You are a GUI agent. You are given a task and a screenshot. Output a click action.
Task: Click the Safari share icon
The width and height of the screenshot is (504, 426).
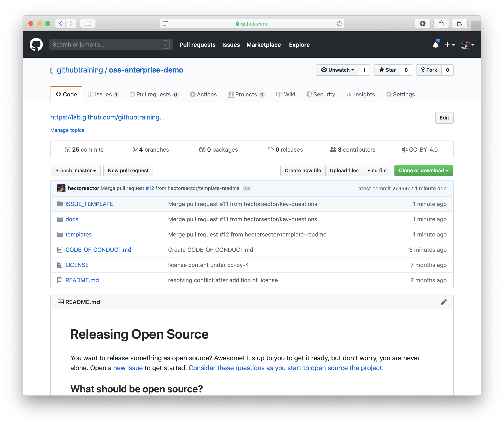[x=441, y=23]
